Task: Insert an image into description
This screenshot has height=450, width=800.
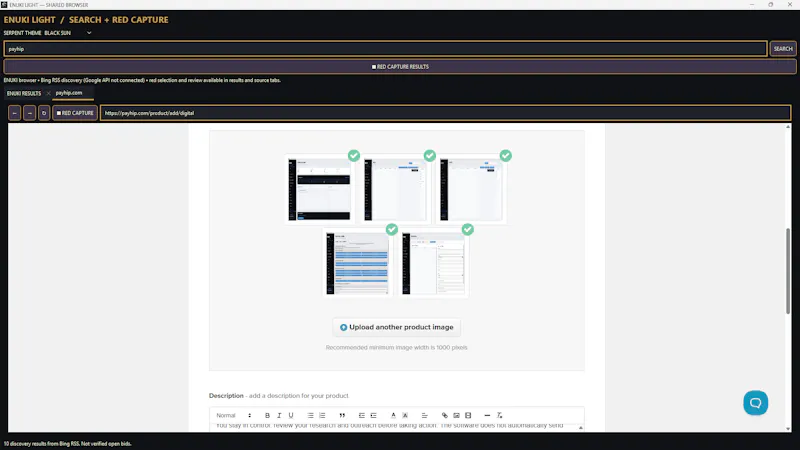Action: 457,415
